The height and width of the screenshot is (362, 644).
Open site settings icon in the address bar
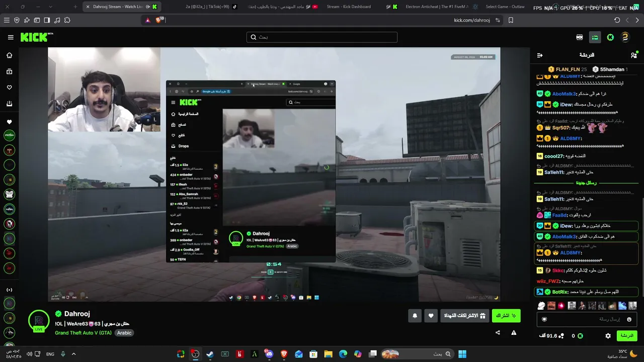tap(498, 20)
